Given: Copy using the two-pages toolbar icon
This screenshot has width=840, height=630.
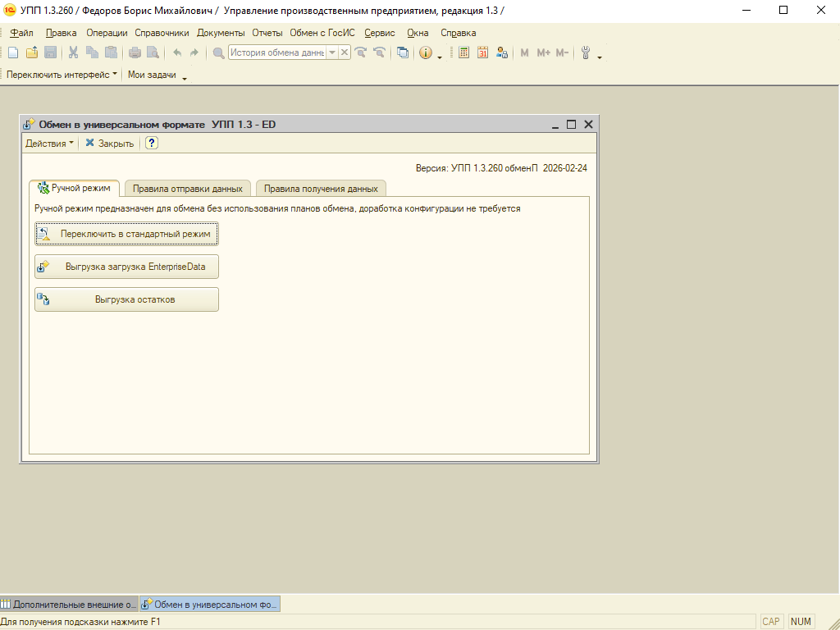Looking at the screenshot, I should (92, 52).
